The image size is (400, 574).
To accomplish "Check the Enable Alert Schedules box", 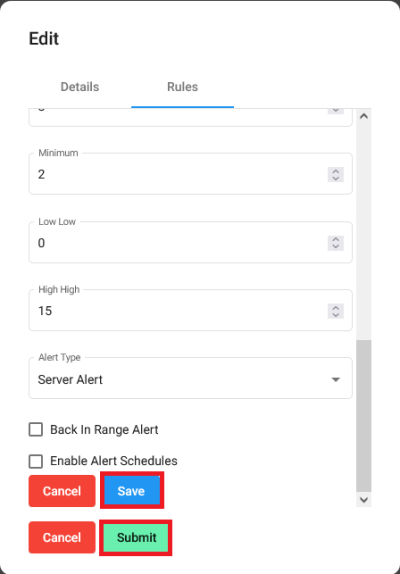I will click(35, 461).
